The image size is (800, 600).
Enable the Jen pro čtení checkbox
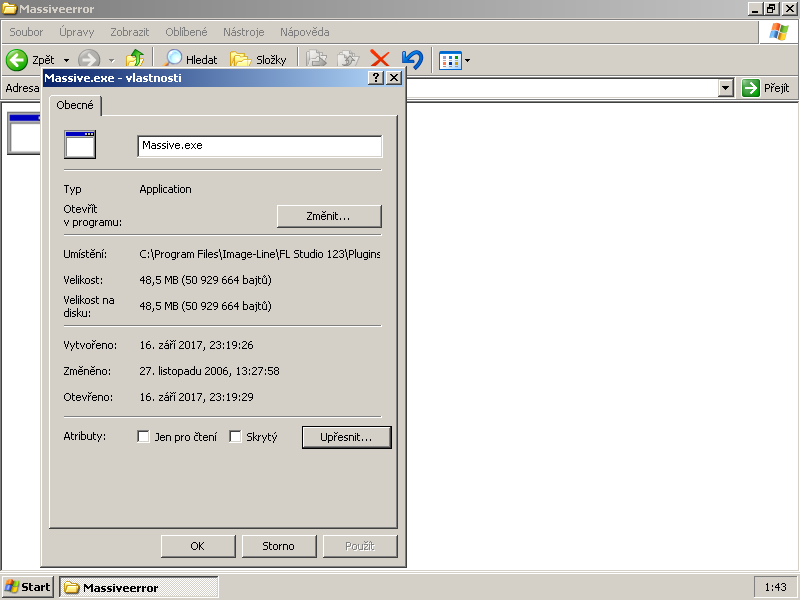click(143, 437)
